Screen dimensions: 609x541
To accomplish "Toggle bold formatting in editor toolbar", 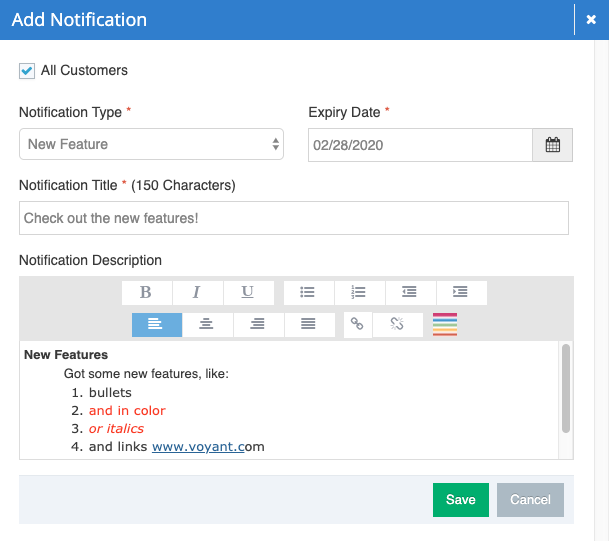I will coord(146,292).
